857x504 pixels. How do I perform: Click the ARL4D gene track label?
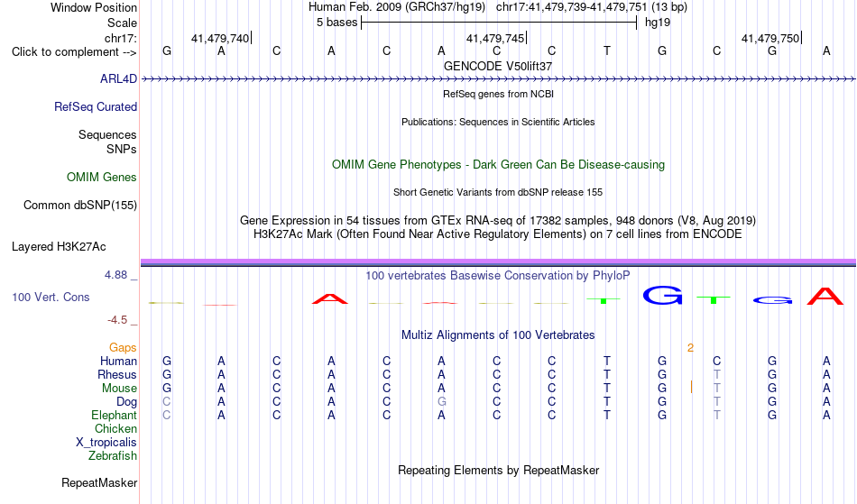pos(118,78)
